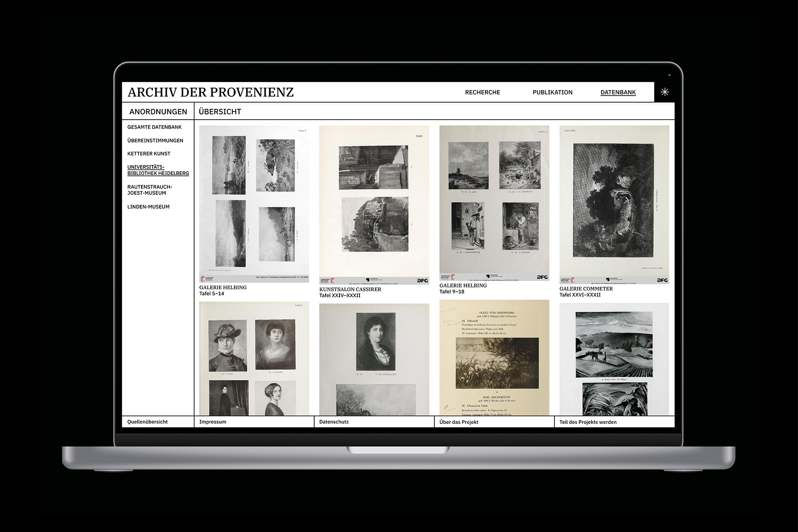Open thumbnail with four portrait photographs
Image resolution: width=798 pixels, height=532 pixels.
pyautogui.click(x=254, y=359)
